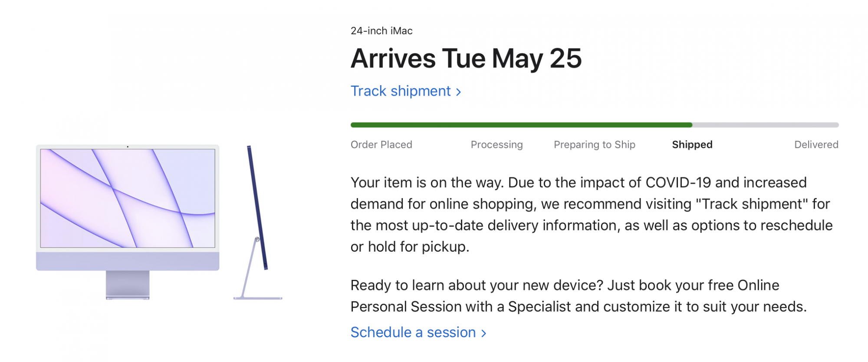Click the chevron after Schedule a session
Screen dimensions: 868x362
coord(484,333)
